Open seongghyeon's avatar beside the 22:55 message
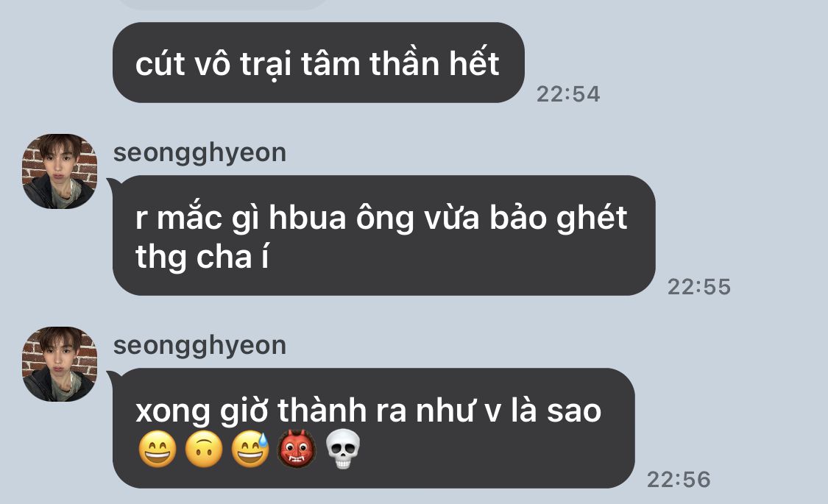This screenshot has width=828, height=504. tap(59, 171)
